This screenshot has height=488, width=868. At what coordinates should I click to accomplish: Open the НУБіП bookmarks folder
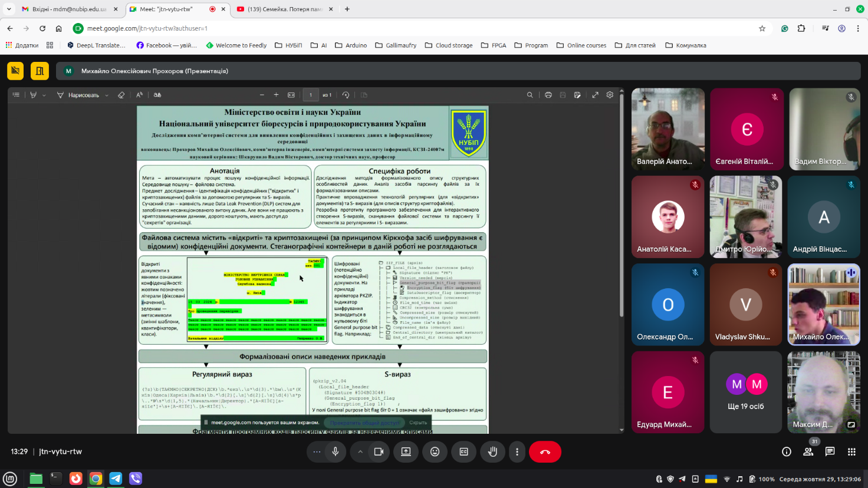coord(288,45)
